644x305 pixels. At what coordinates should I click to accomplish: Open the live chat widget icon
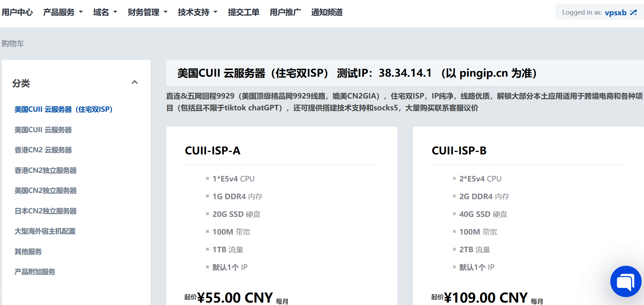click(x=626, y=281)
